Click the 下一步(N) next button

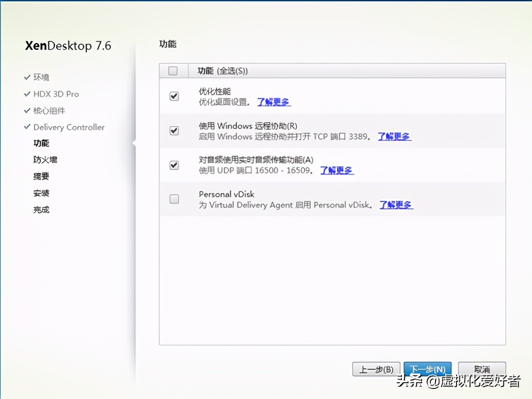pos(427,369)
